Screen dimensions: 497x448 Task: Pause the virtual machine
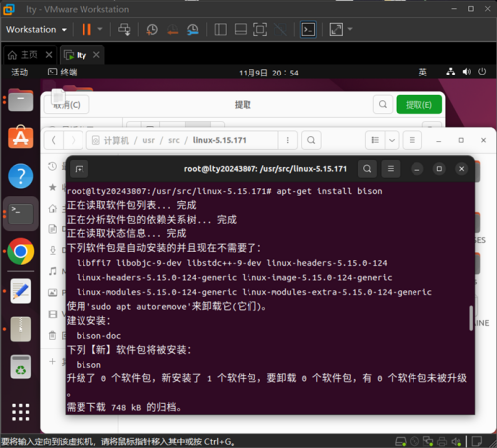point(86,30)
